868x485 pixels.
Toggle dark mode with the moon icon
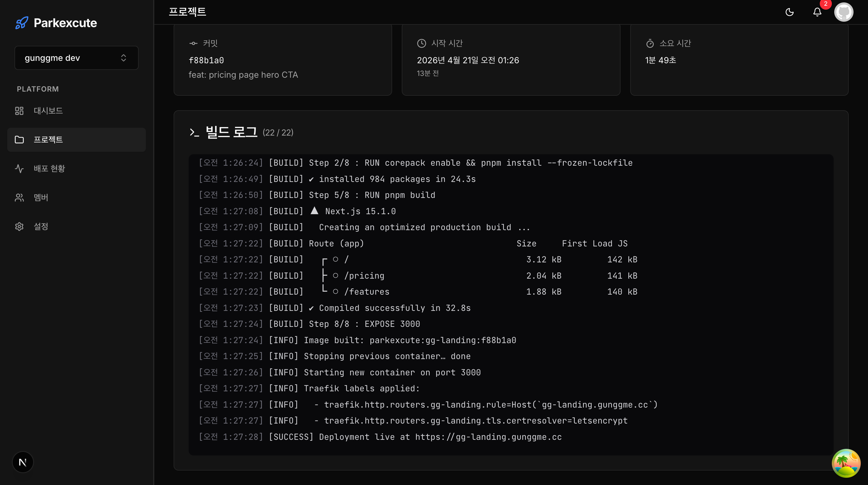[790, 12]
